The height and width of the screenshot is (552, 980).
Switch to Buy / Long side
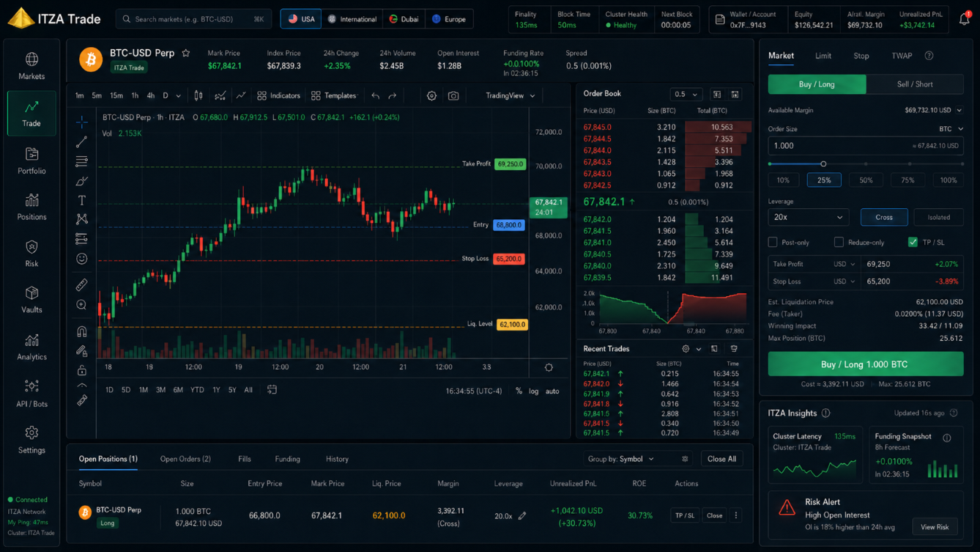(817, 84)
